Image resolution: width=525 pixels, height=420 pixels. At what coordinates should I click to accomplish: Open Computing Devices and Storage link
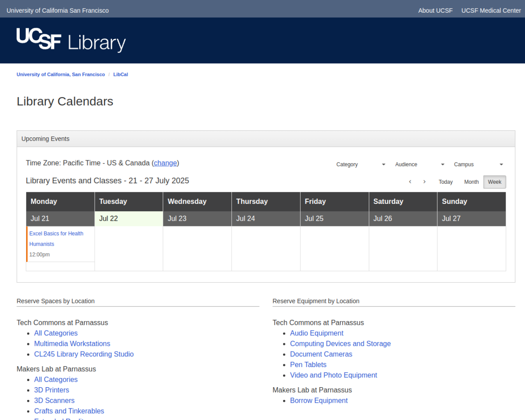click(x=340, y=344)
